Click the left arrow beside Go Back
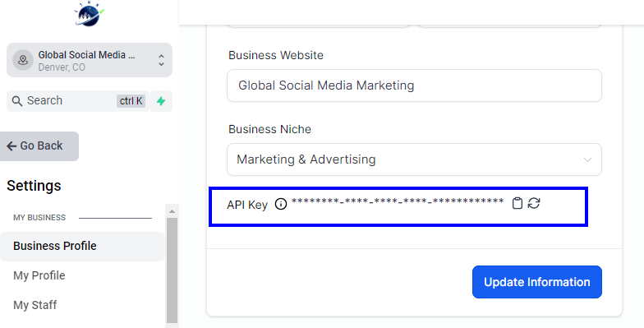This screenshot has width=644, height=328. [11, 146]
